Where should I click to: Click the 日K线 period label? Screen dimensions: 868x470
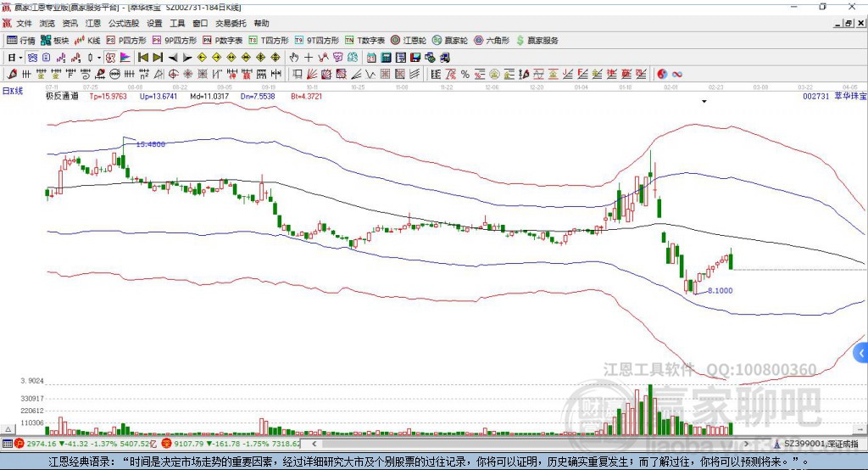tap(13, 91)
